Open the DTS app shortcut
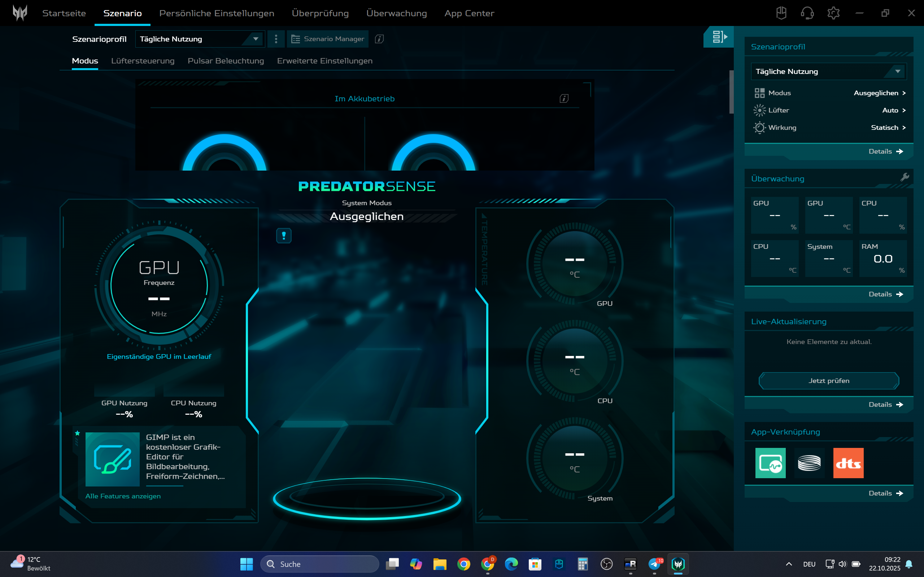This screenshot has height=577, width=924. point(848,463)
